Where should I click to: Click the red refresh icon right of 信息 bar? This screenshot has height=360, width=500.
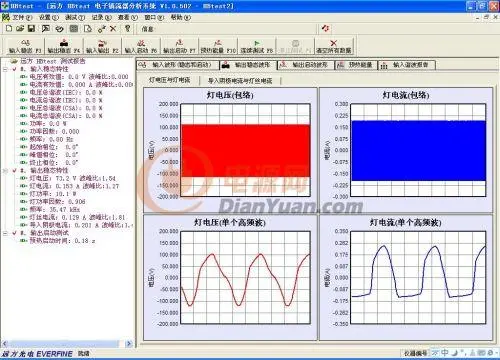pyautogui.click(x=326, y=29)
